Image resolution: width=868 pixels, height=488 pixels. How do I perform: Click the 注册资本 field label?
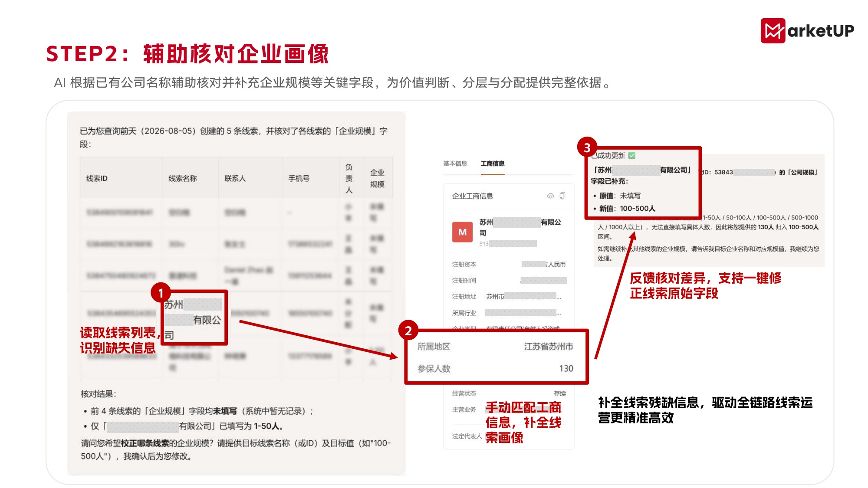click(x=464, y=264)
